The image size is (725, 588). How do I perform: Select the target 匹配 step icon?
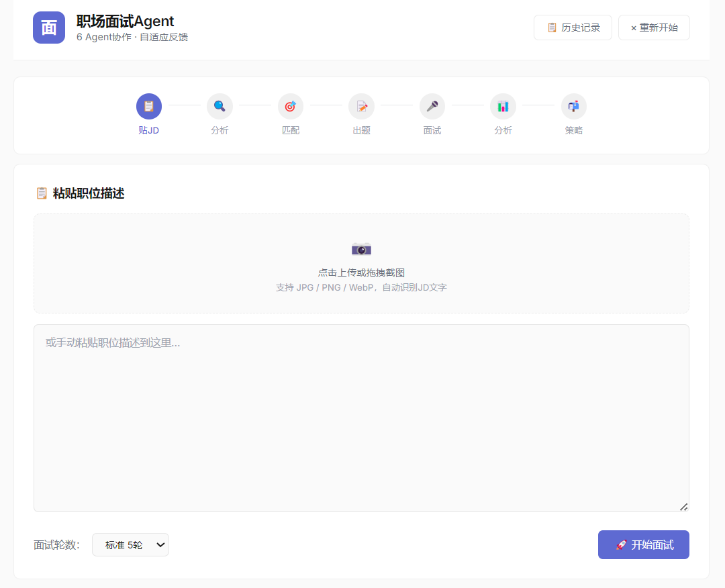coord(291,106)
